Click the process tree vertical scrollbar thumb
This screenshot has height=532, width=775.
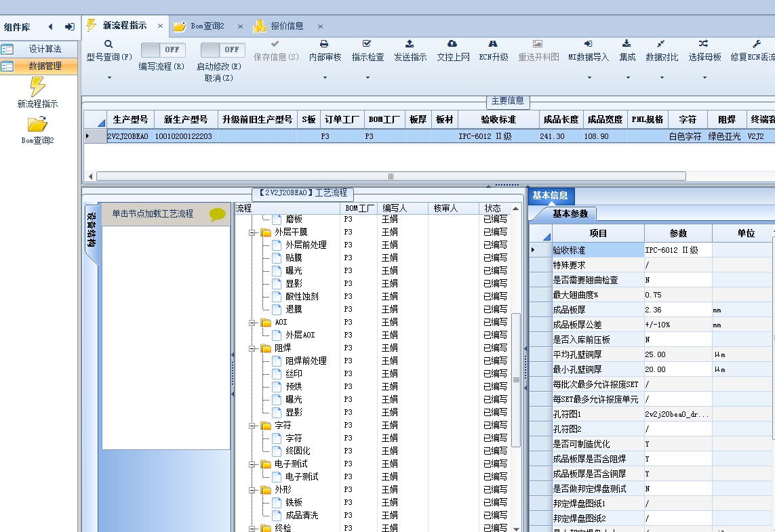click(x=516, y=380)
